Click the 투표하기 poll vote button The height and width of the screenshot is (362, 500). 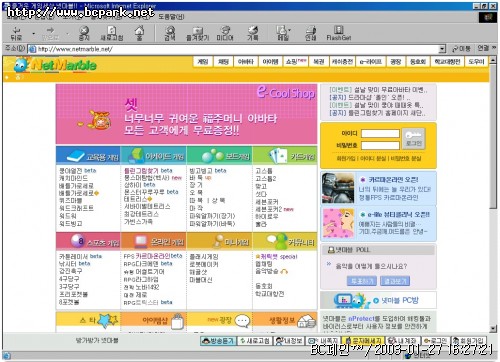361,281
